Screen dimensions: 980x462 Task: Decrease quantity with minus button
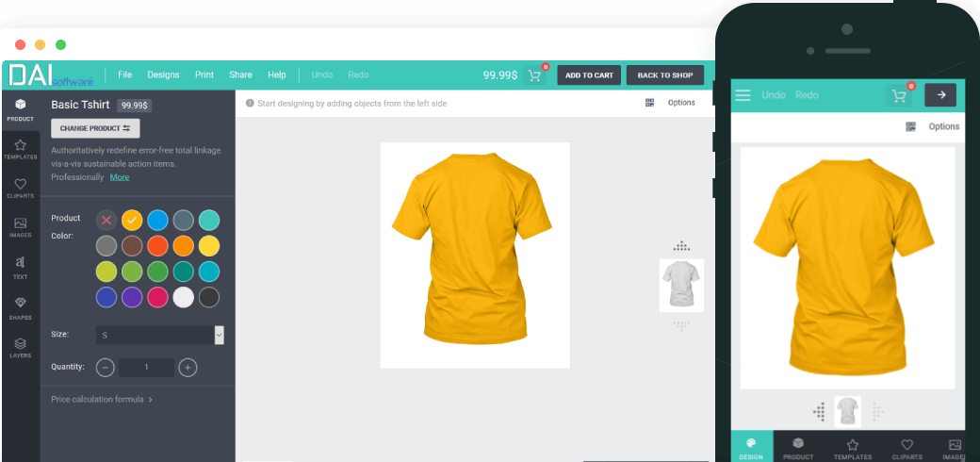(105, 368)
